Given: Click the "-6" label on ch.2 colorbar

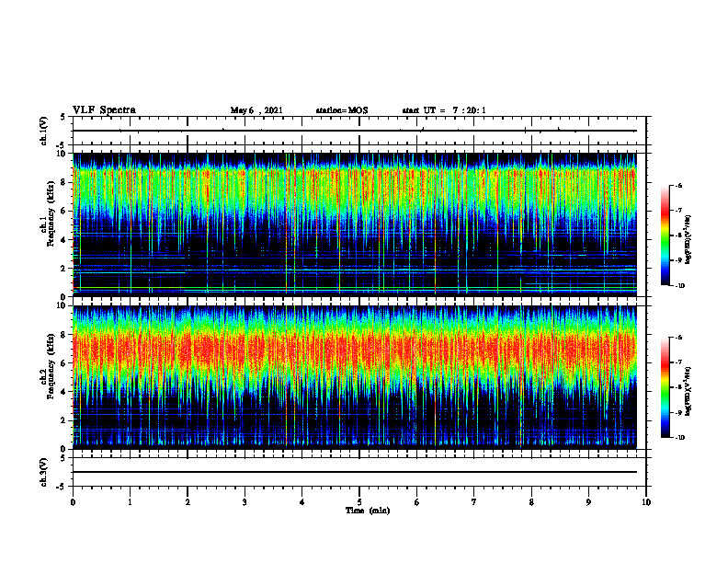Looking at the screenshot, I should [x=679, y=338].
